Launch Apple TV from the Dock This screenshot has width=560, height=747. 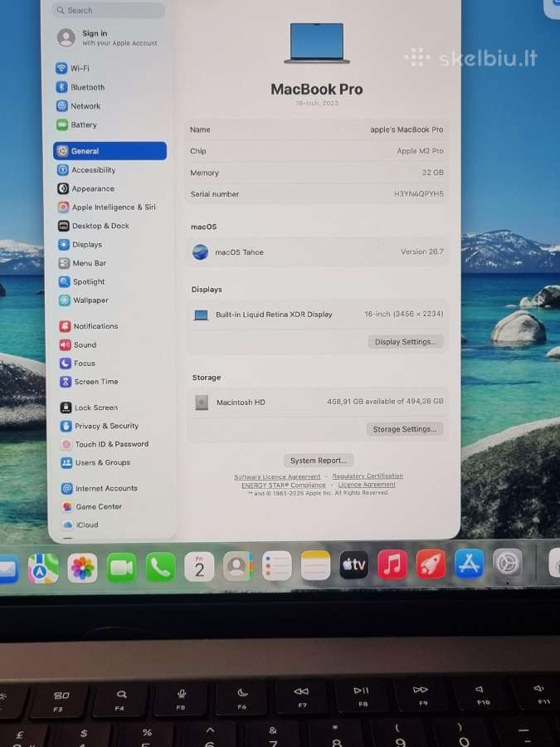point(353,565)
